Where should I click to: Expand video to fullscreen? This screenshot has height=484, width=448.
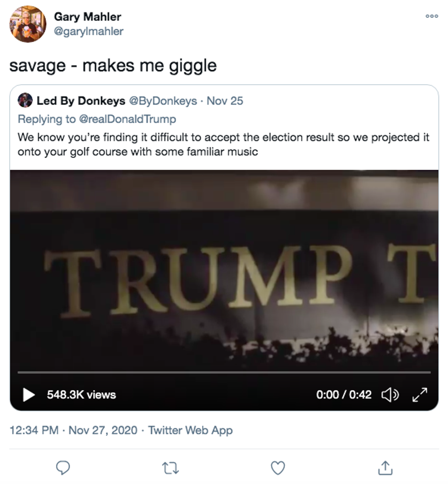(420, 395)
